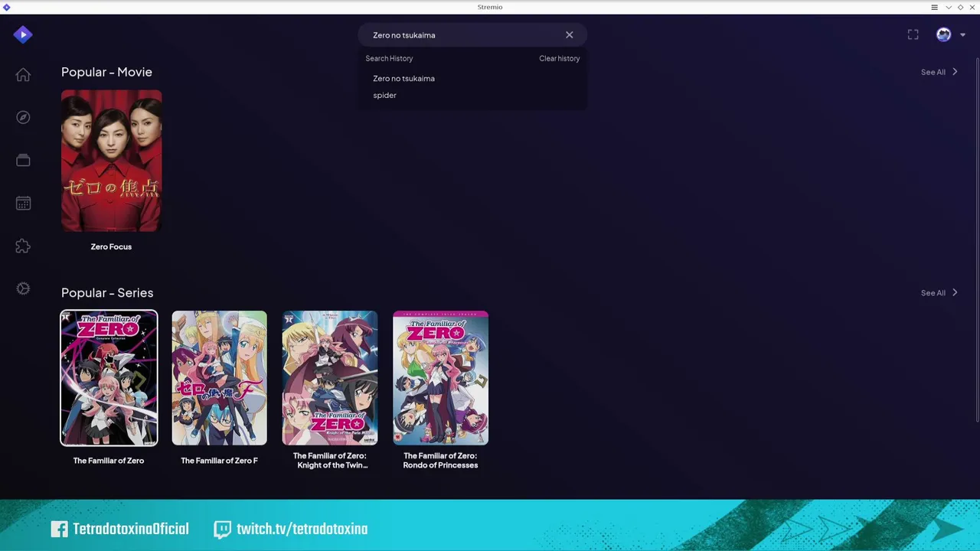Open the title bar hamburger menu

934,7
